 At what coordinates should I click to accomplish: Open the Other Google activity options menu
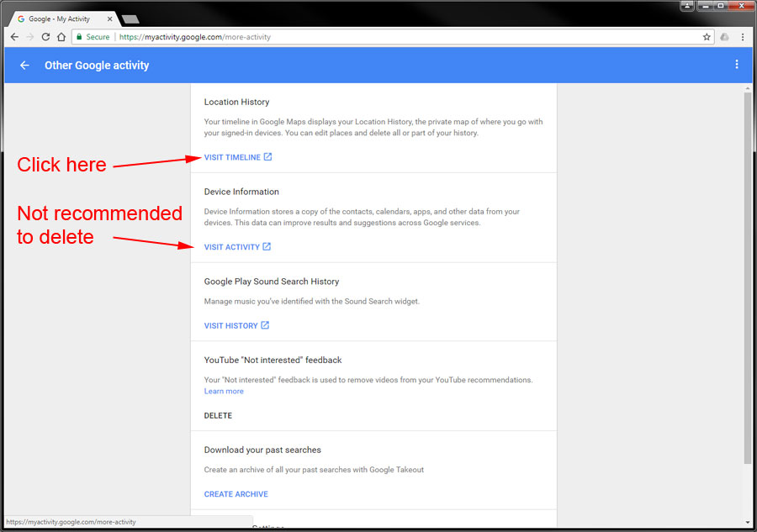pyautogui.click(x=737, y=64)
